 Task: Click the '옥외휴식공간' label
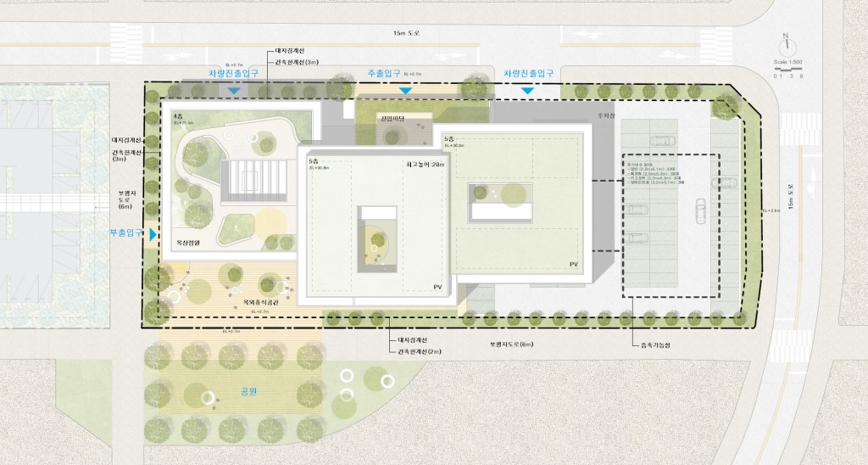[261, 303]
